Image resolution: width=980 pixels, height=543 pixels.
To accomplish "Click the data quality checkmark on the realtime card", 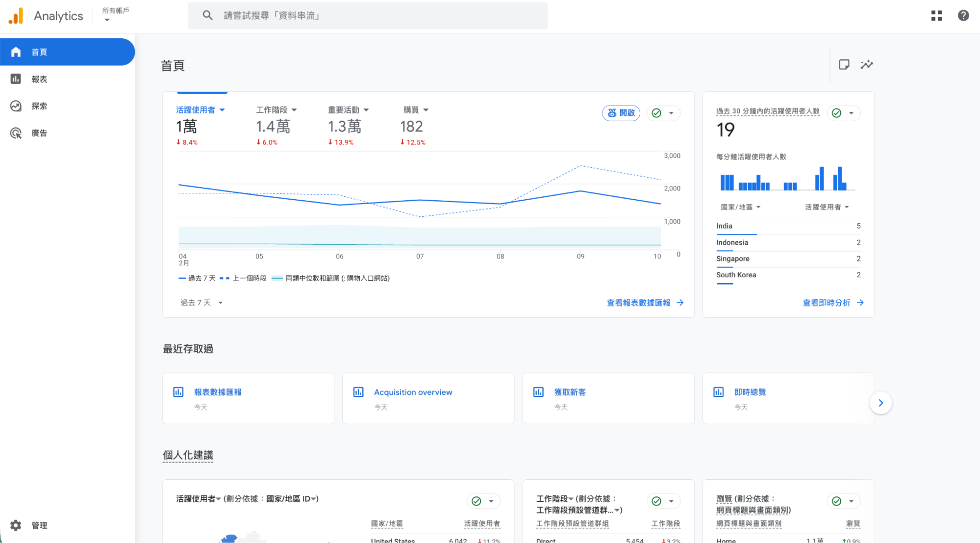I will (x=836, y=113).
